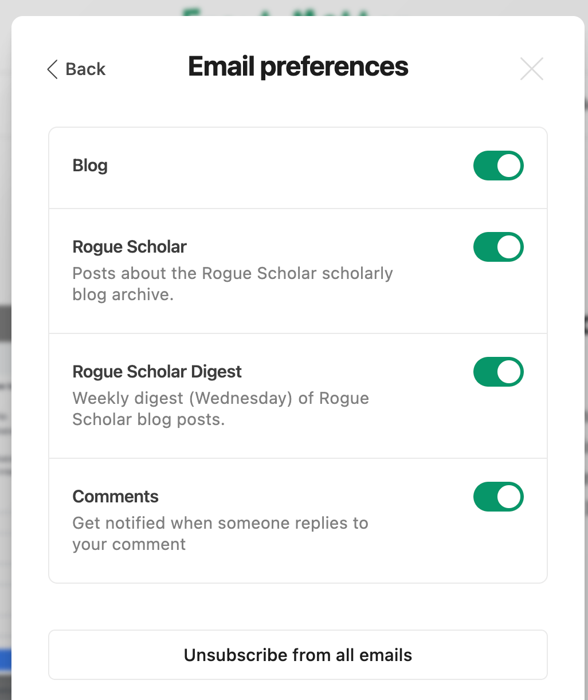The height and width of the screenshot is (700, 588).
Task: Turn off the Blog email toggle
Action: 498,166
